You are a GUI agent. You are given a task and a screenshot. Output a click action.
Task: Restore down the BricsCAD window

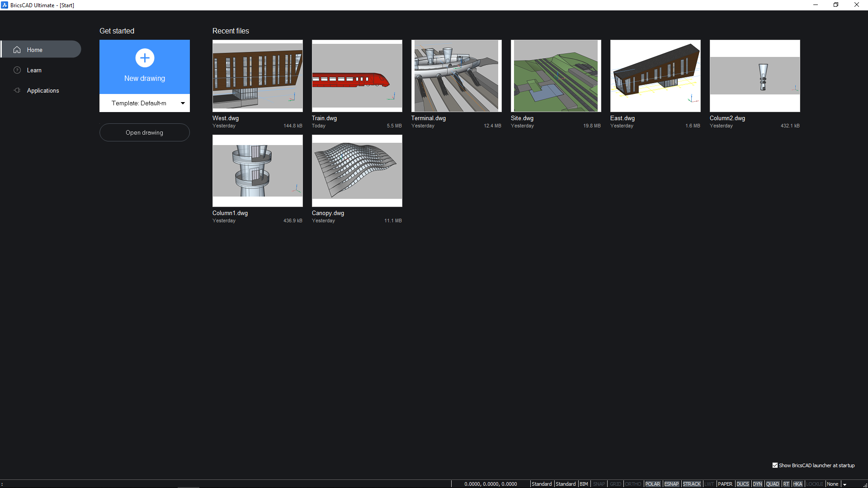point(836,5)
